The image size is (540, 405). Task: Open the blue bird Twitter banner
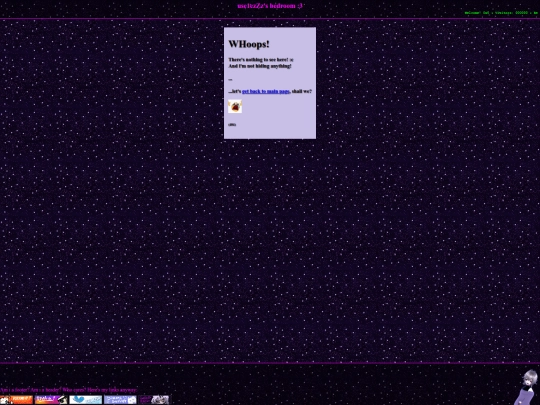86,399
